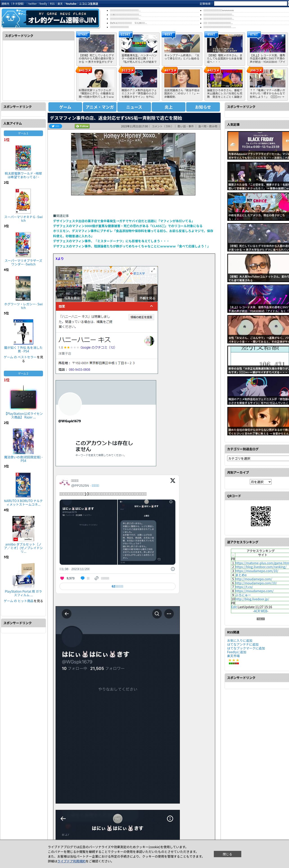289x868 pixels.
Task: Click the back arrow in bottom DM screenshot
Action: click(63, 818)
